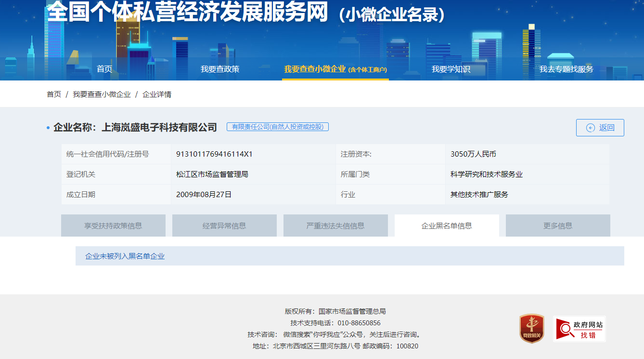The width and height of the screenshot is (644, 359).
Task: Open 我去专题找服务 navigation item
Action: [566, 69]
